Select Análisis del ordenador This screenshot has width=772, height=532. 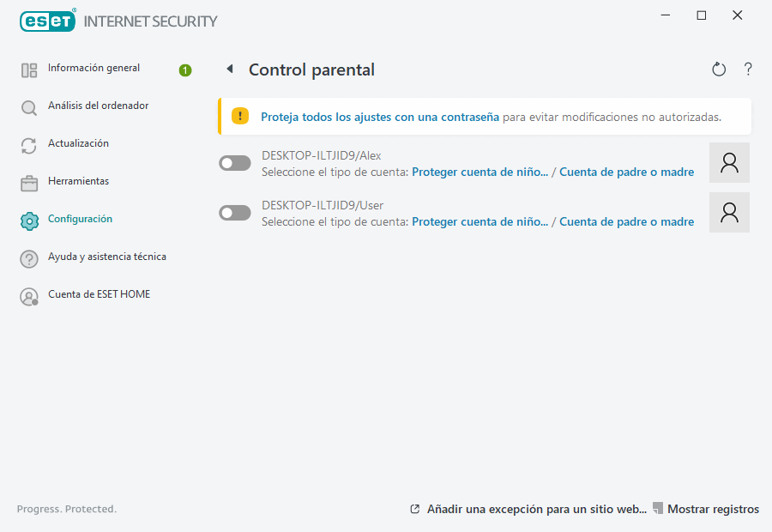click(x=97, y=106)
